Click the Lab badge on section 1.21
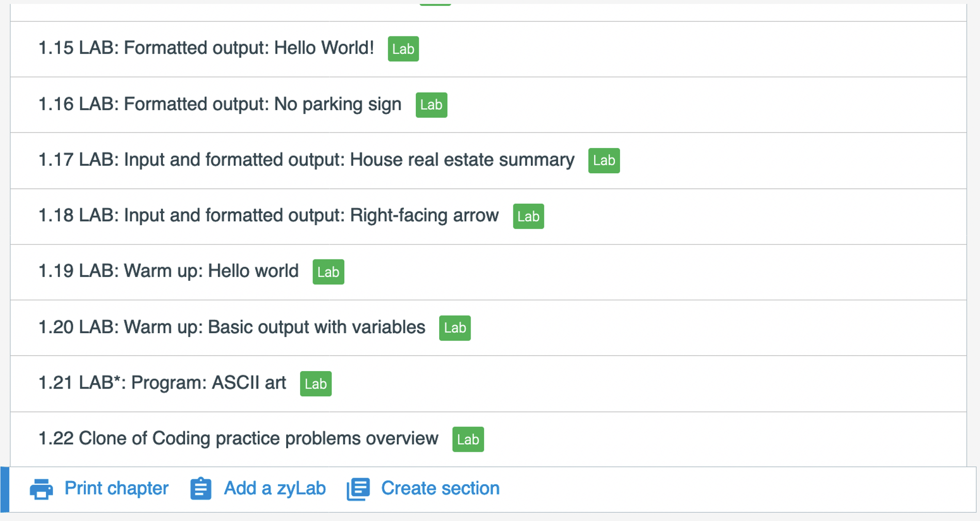Screen dimensions: 980x521 (x=316, y=384)
